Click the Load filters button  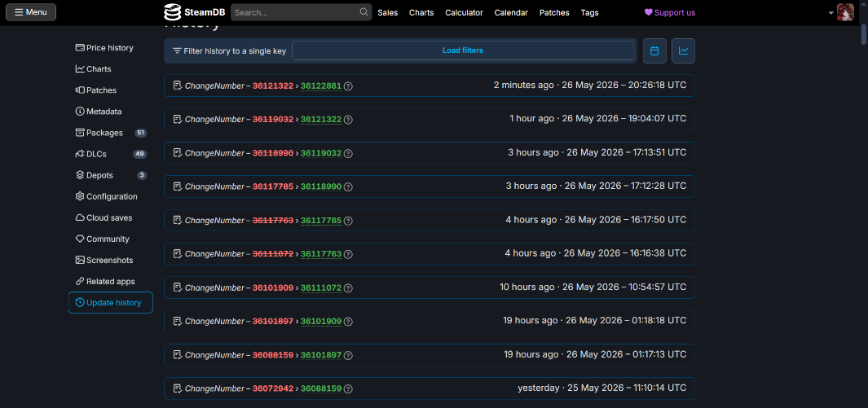pos(463,50)
